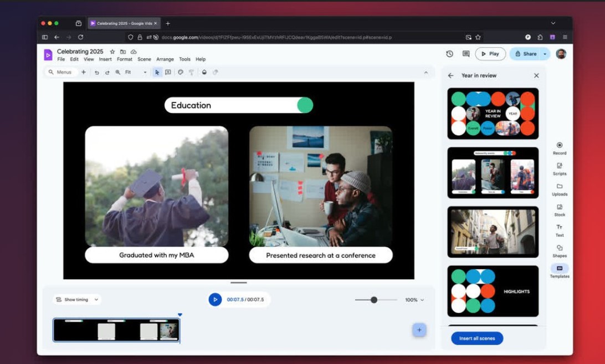Viewport: 605px width, 364px height.
Task: Open the Scene menu
Action: 144,59
